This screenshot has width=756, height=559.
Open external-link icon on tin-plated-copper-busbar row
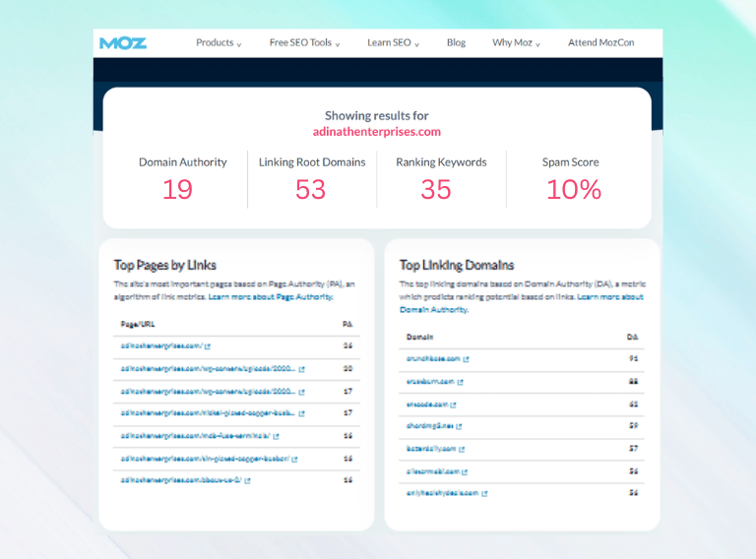(294, 459)
